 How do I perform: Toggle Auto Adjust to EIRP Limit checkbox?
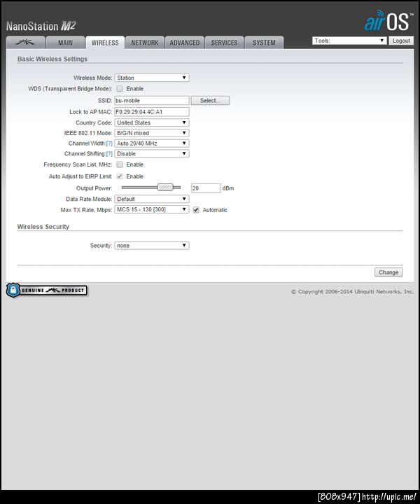(x=120, y=176)
